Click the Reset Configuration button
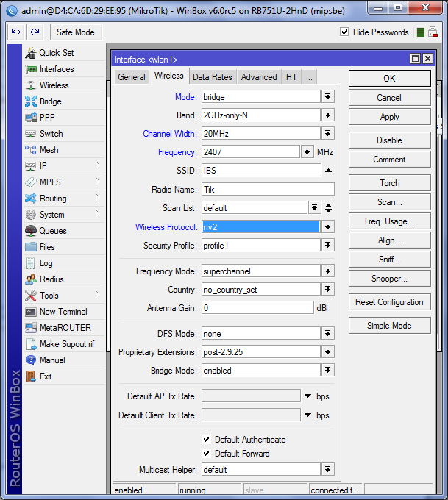Image resolution: width=448 pixels, height=500 pixels. [390, 302]
